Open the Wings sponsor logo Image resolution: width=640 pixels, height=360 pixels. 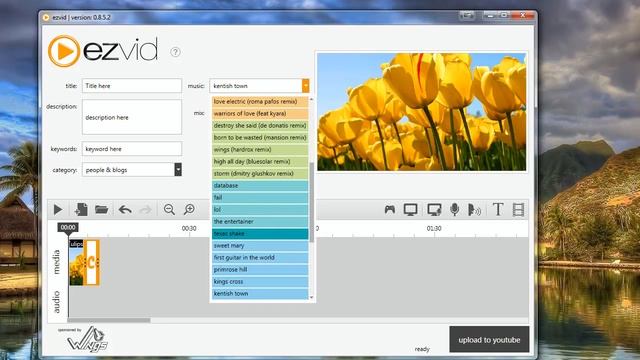click(87, 340)
